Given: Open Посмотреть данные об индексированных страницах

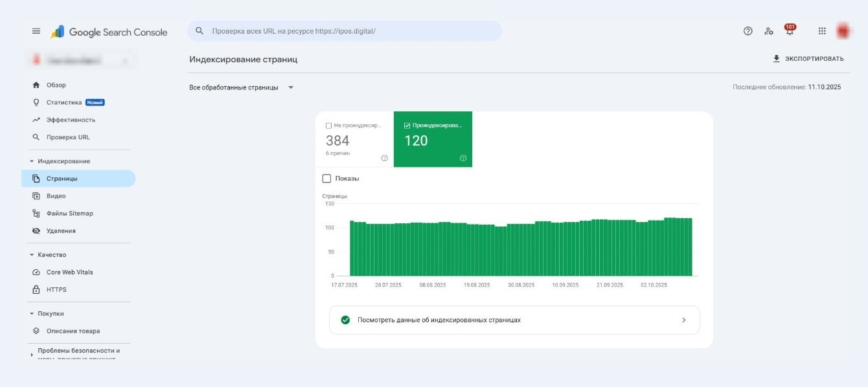Looking at the screenshot, I should click(x=514, y=320).
